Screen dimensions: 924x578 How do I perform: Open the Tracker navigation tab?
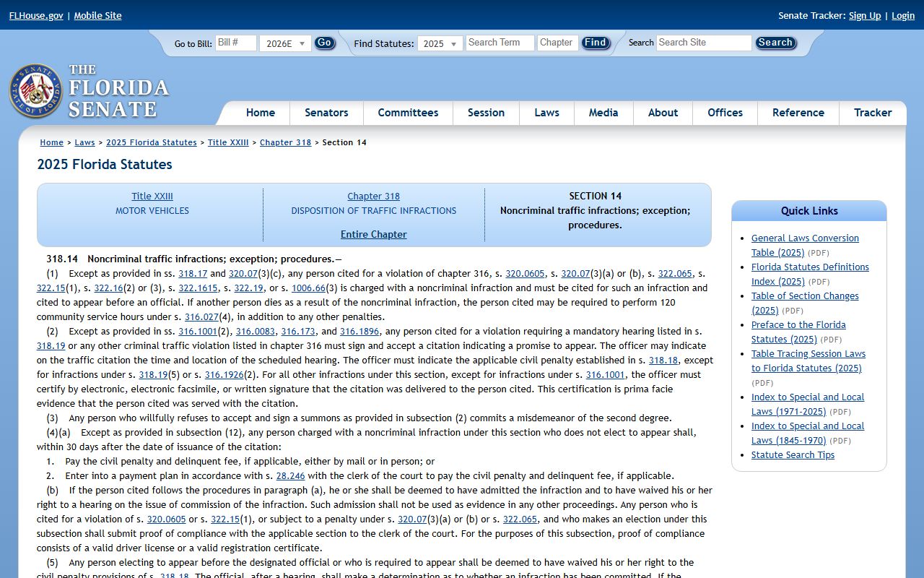coord(873,113)
